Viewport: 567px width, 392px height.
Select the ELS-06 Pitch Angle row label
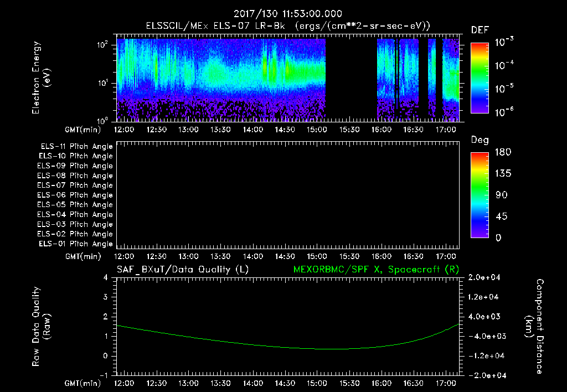coord(75,195)
